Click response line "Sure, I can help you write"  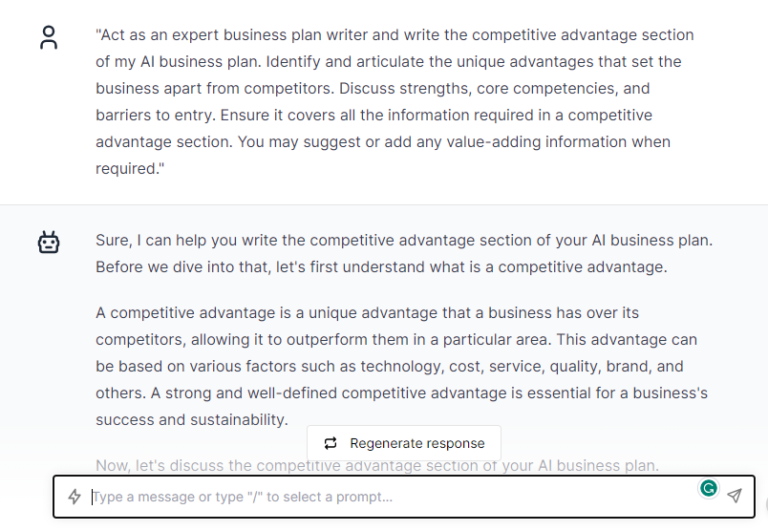tap(404, 241)
